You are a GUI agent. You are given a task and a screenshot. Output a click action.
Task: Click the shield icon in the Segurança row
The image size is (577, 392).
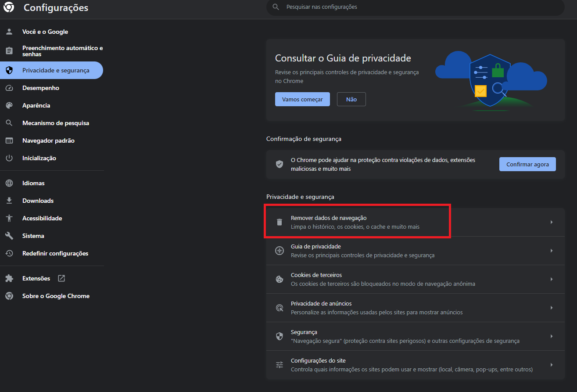[279, 336]
